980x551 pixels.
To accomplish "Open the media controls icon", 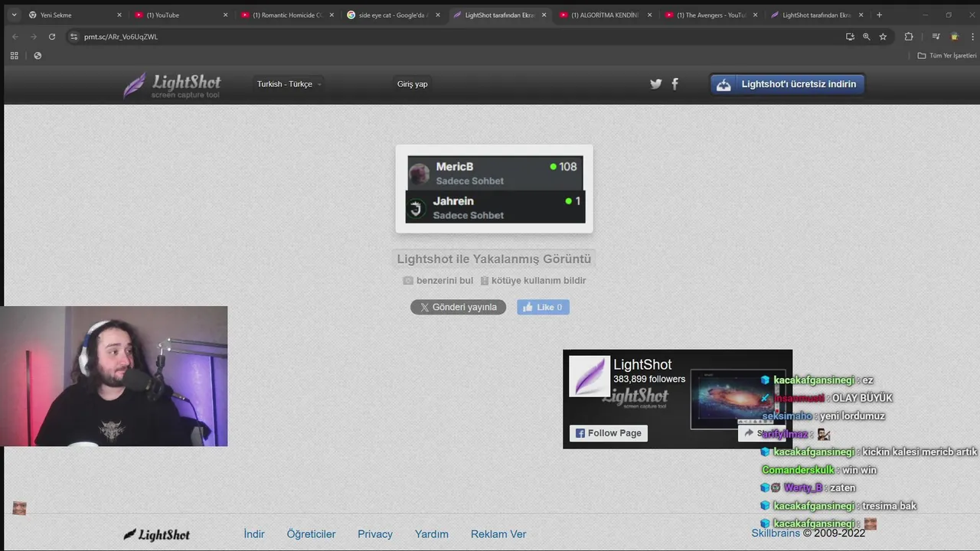I will coord(936,37).
